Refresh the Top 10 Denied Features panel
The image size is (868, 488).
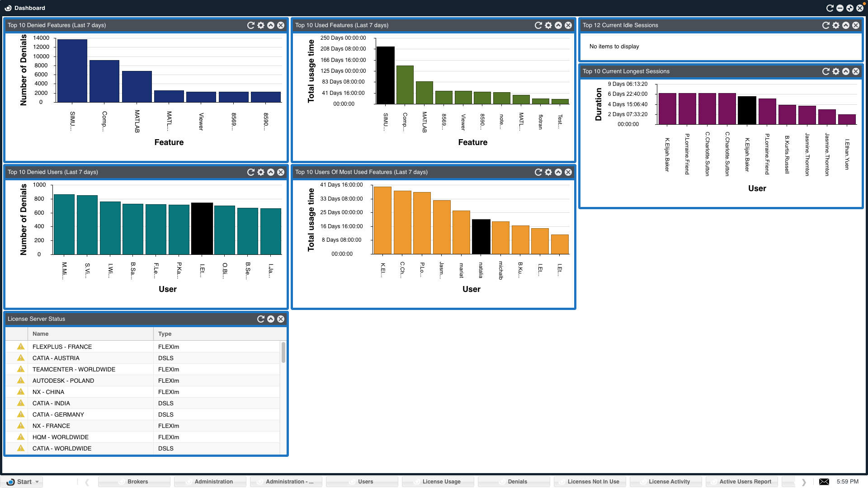pyautogui.click(x=250, y=25)
